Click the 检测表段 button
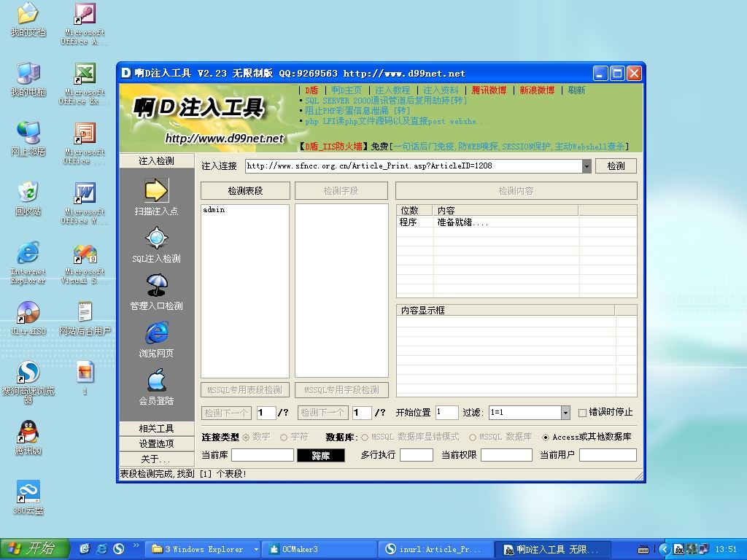 [245, 190]
